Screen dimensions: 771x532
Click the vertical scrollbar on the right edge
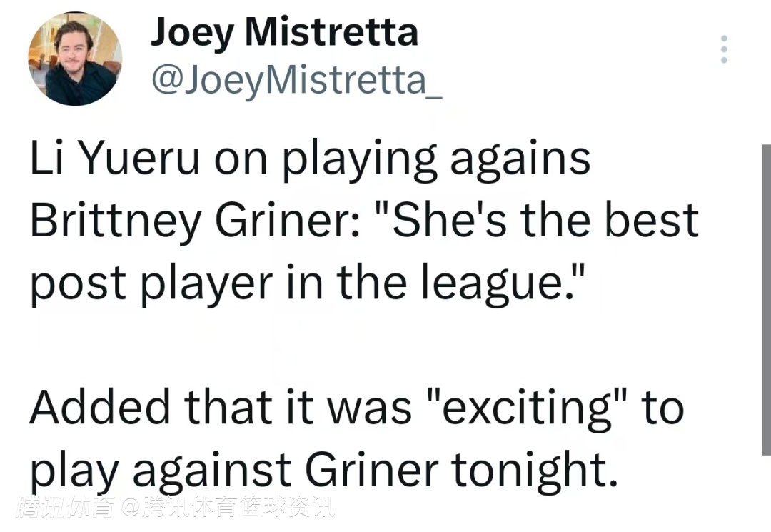(766, 300)
